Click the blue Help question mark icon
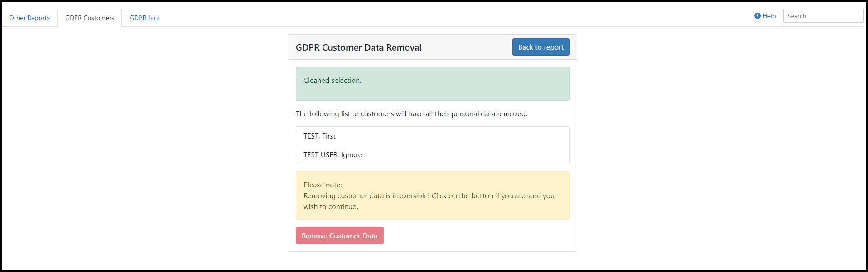The image size is (868, 272). (x=757, y=16)
